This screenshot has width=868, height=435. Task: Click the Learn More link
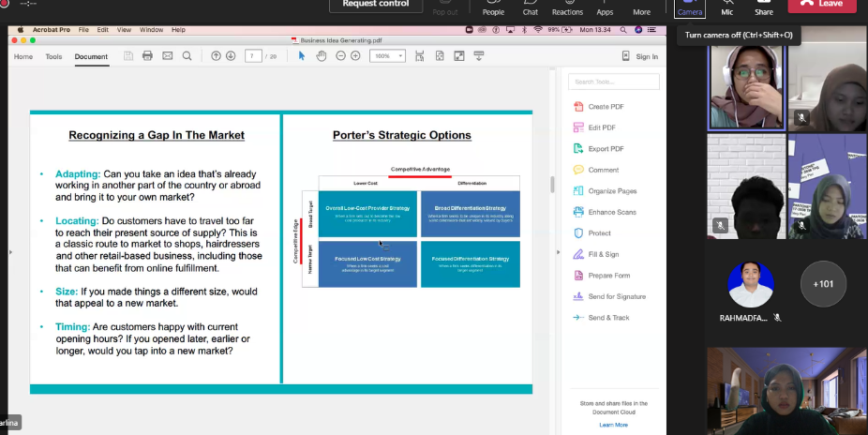pyautogui.click(x=613, y=425)
